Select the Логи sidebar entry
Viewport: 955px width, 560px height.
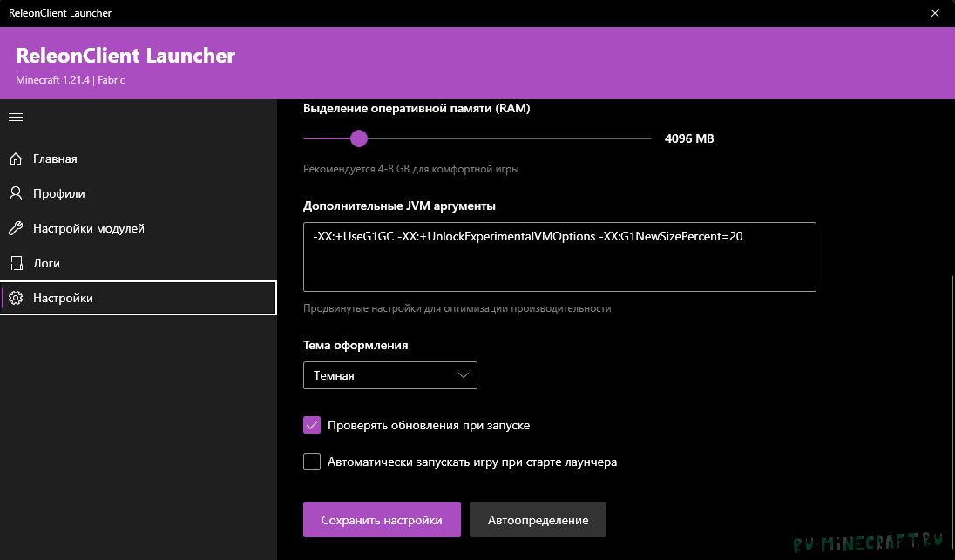click(47, 263)
